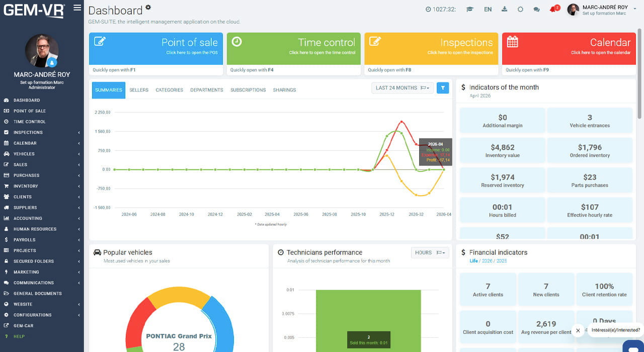Open dashboard settings gear next to Dashboard title
This screenshot has width=644, height=352.
click(x=148, y=7)
